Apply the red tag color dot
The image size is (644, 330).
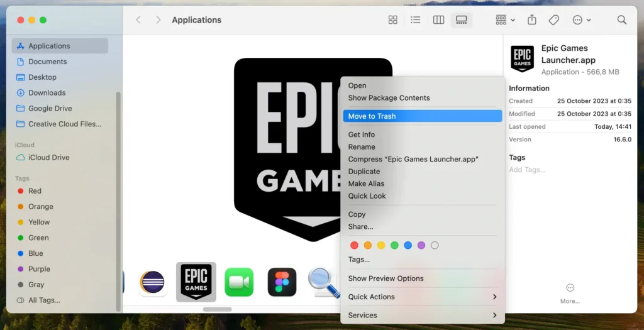pos(354,245)
